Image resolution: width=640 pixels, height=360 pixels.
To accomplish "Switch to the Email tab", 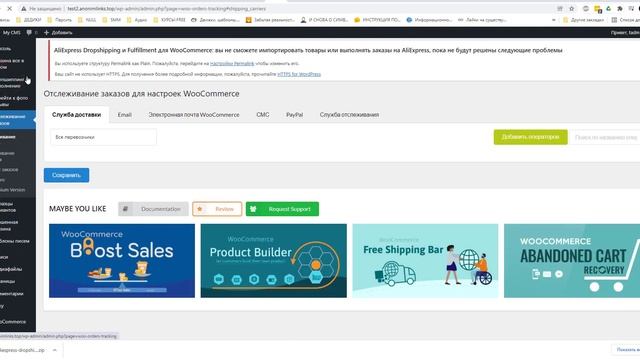I will point(124,115).
